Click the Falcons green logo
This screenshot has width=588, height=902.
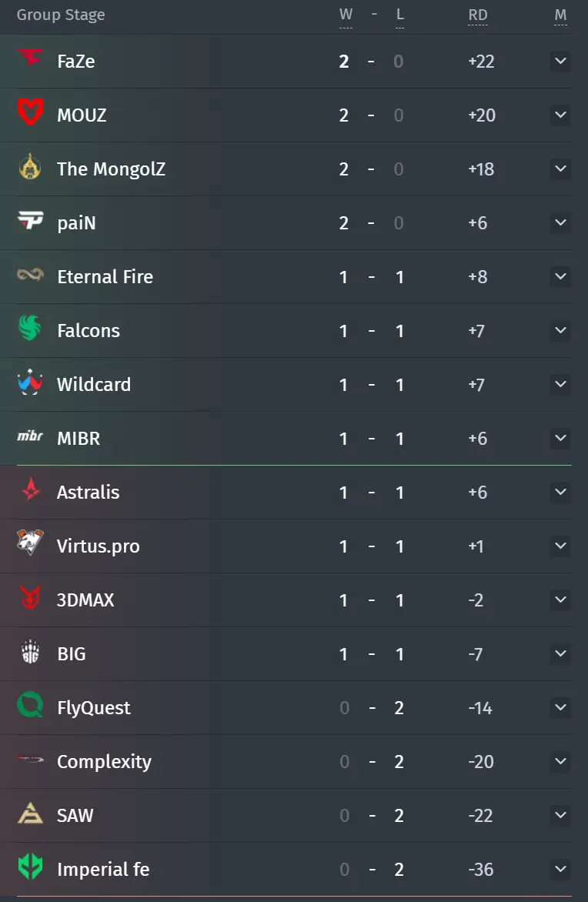point(30,328)
